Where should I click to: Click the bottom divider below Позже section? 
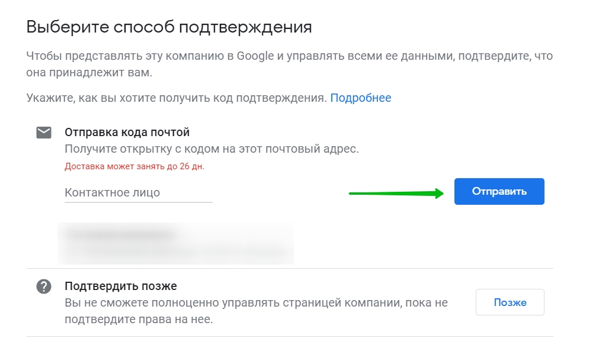(290, 337)
